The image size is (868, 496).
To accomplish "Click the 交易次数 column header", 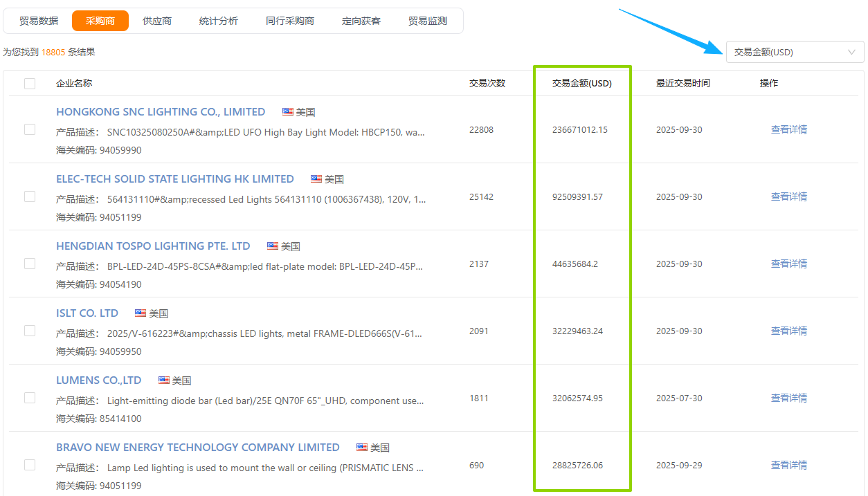I will coord(487,83).
